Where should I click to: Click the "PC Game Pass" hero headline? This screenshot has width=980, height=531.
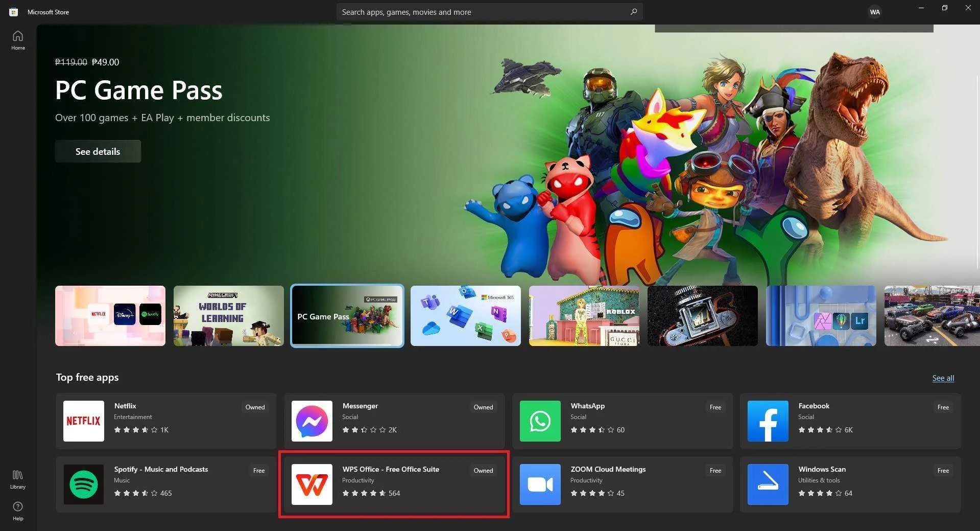pyautogui.click(x=139, y=90)
